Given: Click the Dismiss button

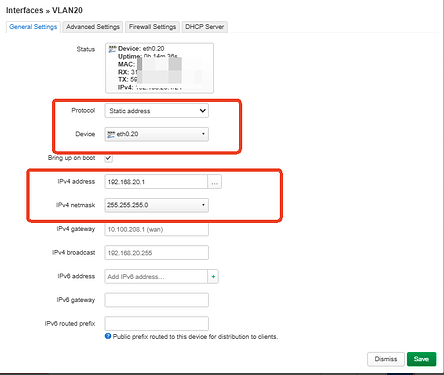Looking at the screenshot, I should pyautogui.click(x=386, y=359).
